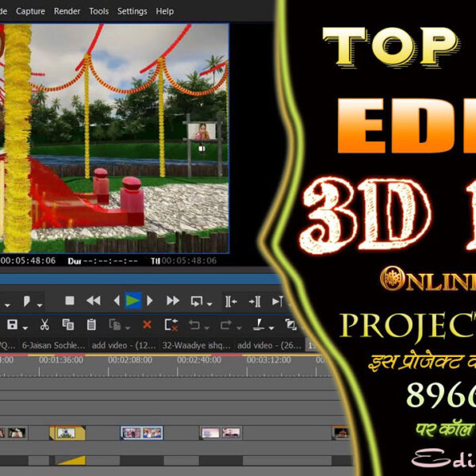This screenshot has width=476, height=476.
Task: Click the red X Delete icon
Action: (147, 324)
